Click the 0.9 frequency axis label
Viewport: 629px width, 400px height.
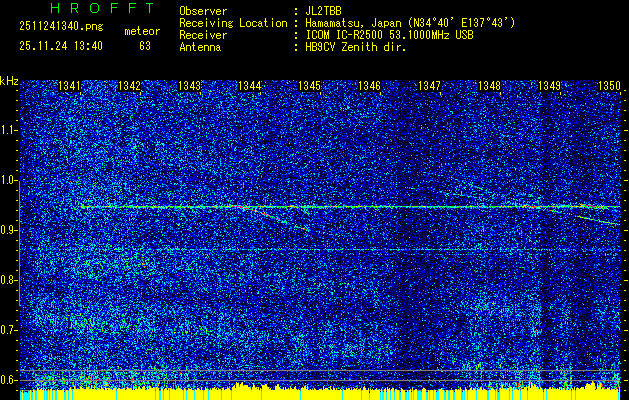click(x=9, y=230)
